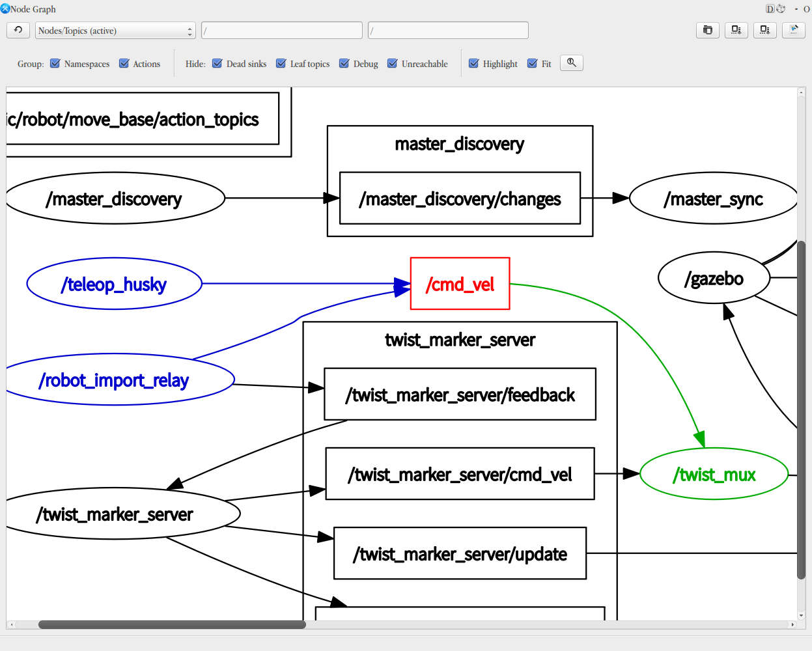The height and width of the screenshot is (651, 812).
Task: Click the first namespace filter text field
Action: click(x=281, y=31)
